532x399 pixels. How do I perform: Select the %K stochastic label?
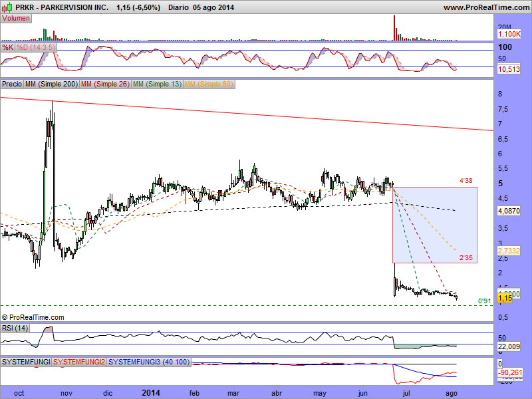point(7,47)
